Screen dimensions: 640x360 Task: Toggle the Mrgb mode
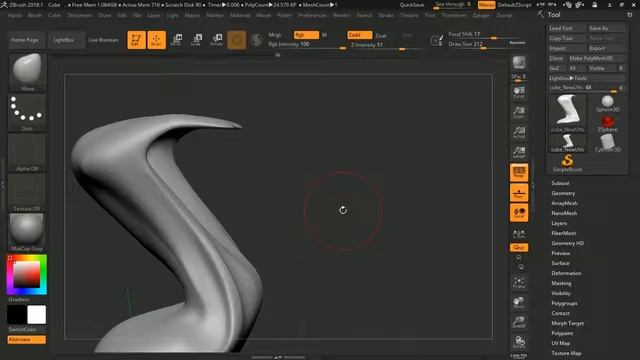pyautogui.click(x=275, y=35)
